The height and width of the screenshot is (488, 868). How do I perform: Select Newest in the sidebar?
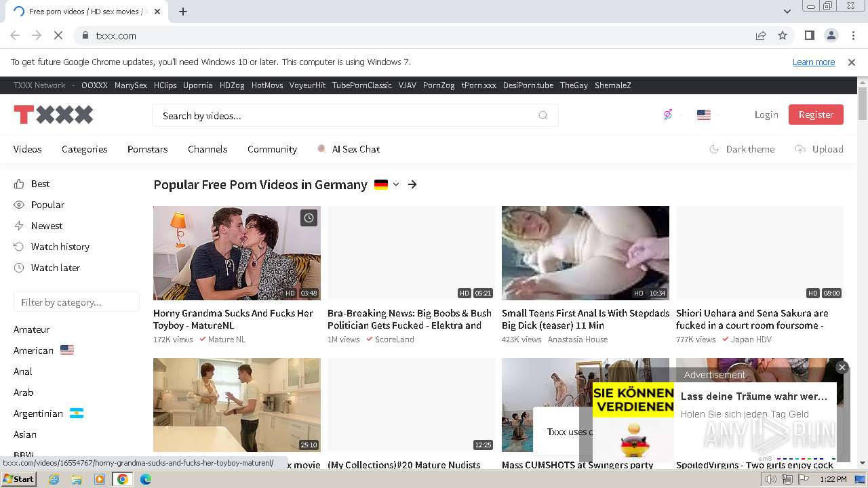(38, 226)
